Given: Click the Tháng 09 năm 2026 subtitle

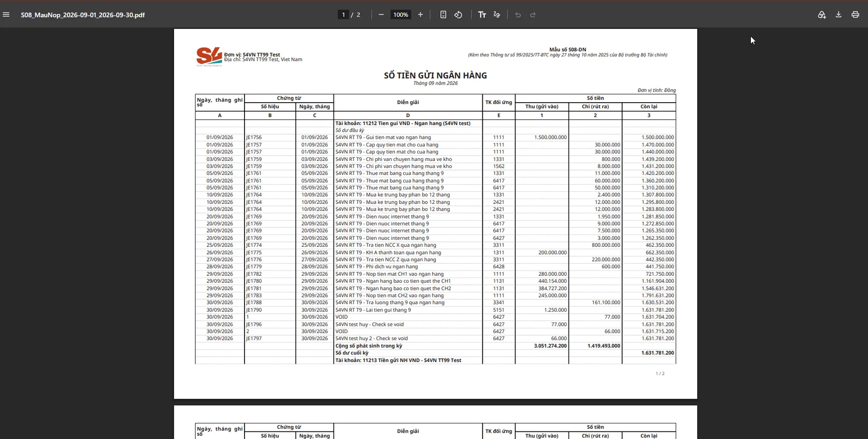Looking at the screenshot, I should pos(435,83).
